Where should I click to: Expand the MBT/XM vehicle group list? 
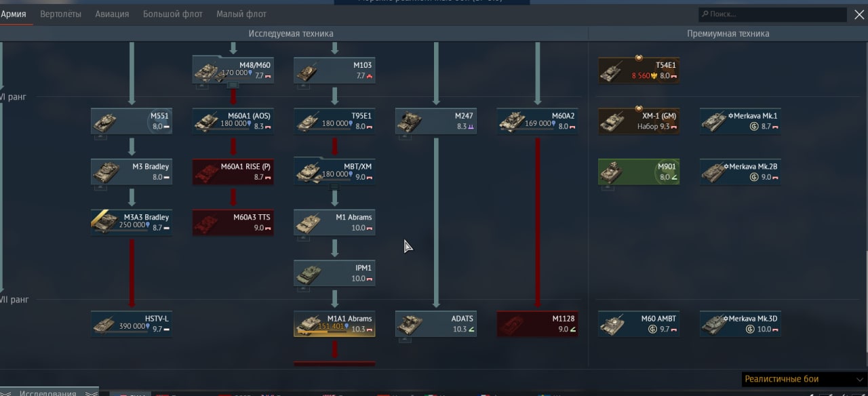pos(334,187)
